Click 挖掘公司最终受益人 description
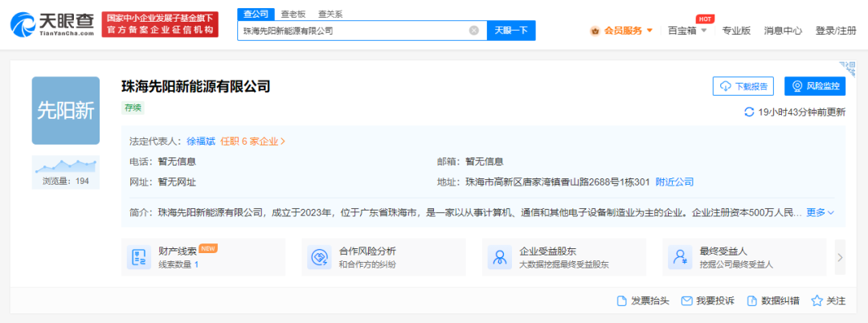 click(x=736, y=264)
